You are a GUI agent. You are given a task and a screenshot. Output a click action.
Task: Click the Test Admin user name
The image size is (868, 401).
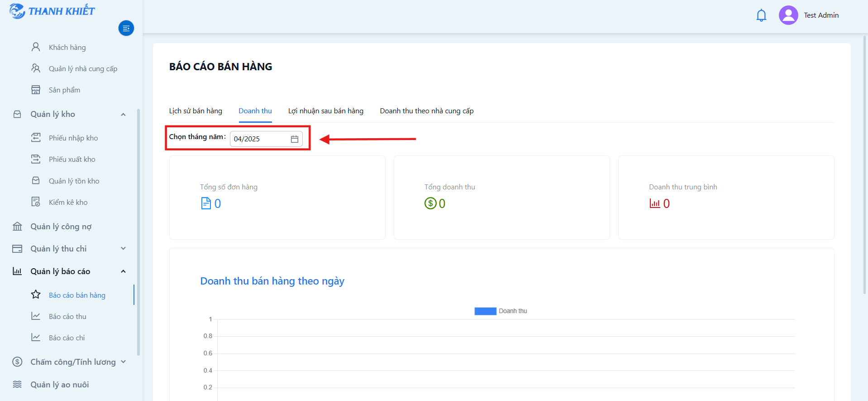click(821, 15)
